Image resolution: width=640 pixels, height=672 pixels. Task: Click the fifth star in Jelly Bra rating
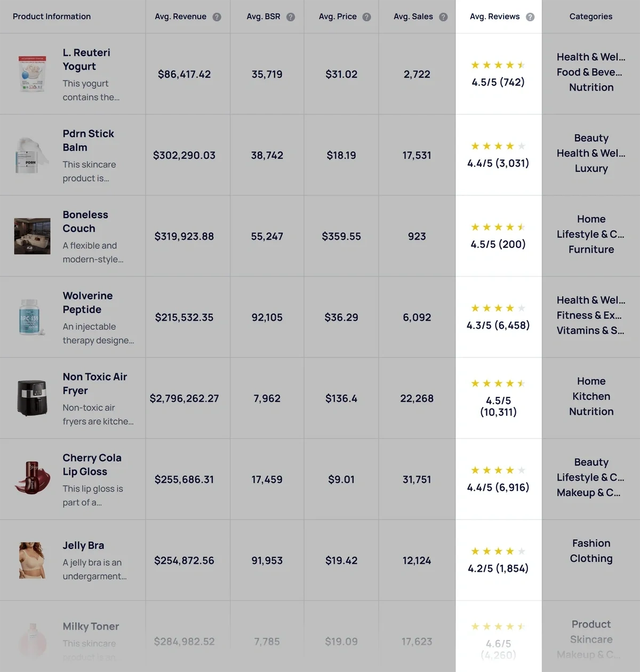pos(522,551)
